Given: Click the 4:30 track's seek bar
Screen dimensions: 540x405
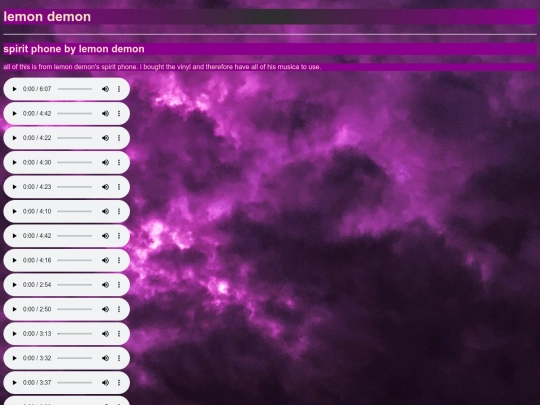Looking at the screenshot, I should [x=75, y=162].
